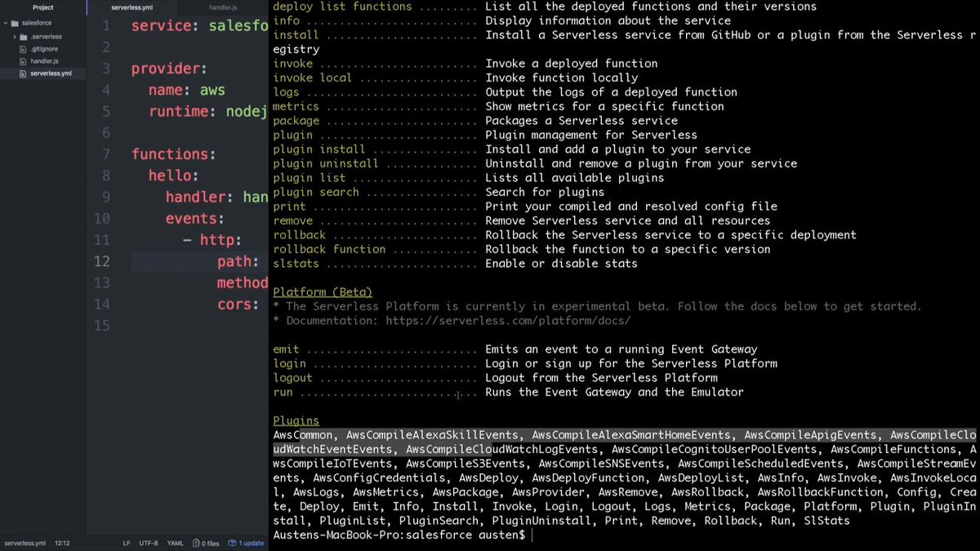Click the 'http:' entry in the editor
Viewport: 980px width, 551px height.
click(221, 240)
